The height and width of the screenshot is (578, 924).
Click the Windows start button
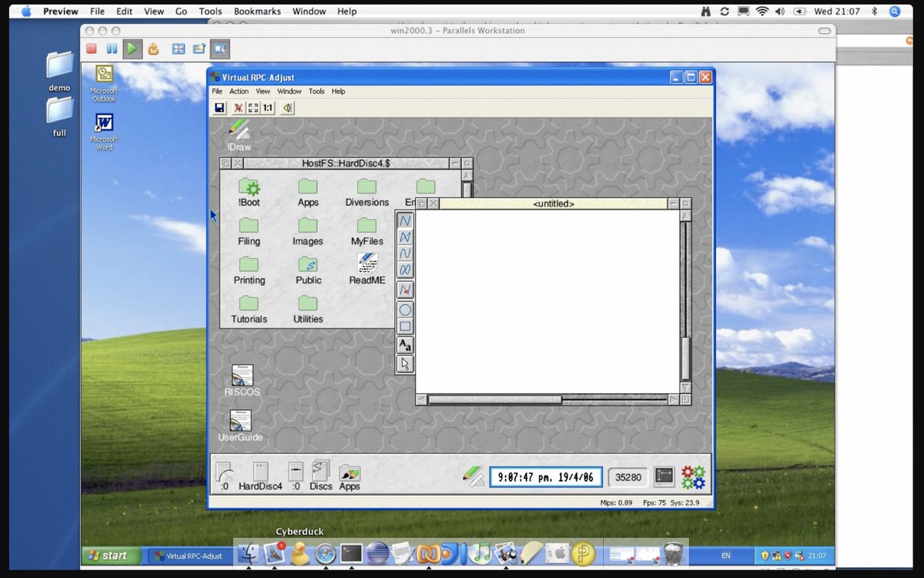pos(112,556)
